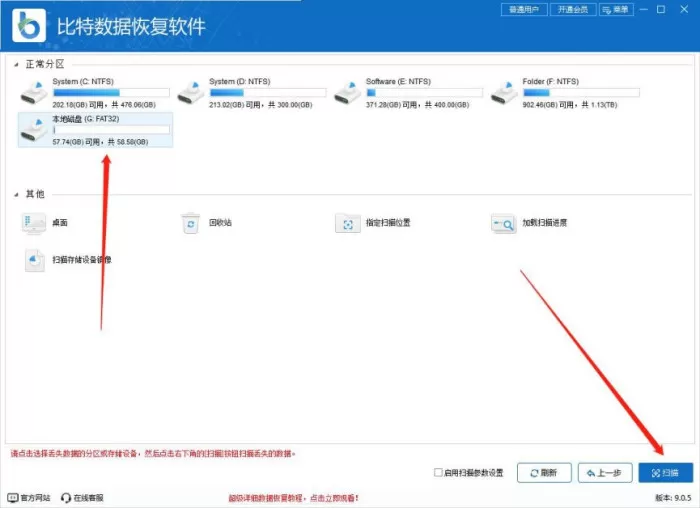Open the 开通会员 membership option

[x=573, y=9]
